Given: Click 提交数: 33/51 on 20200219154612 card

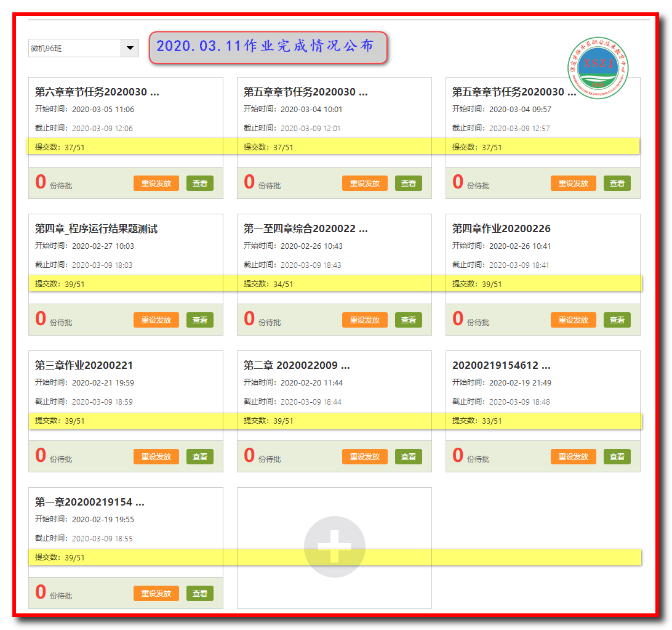Looking at the screenshot, I should click(x=477, y=421).
